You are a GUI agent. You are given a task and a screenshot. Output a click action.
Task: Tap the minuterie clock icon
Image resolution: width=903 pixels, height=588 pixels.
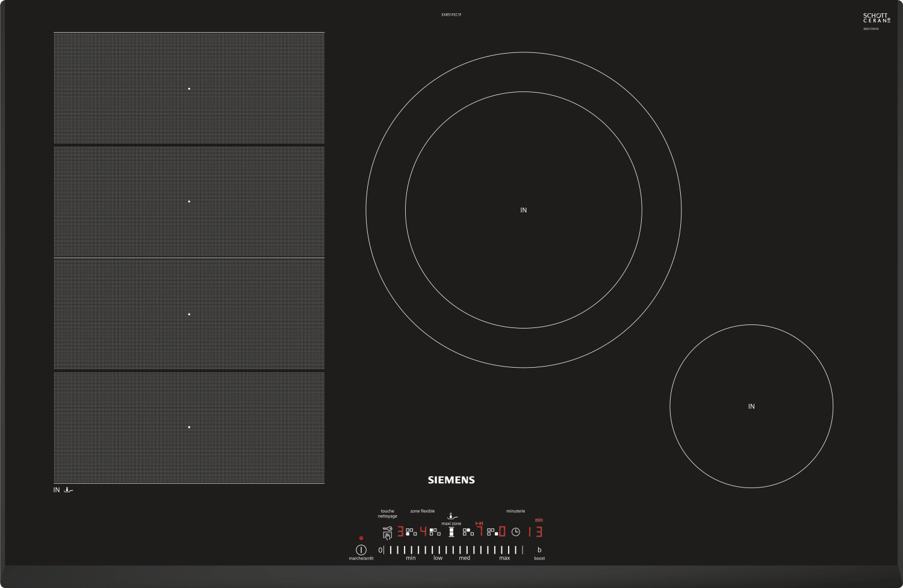515,532
